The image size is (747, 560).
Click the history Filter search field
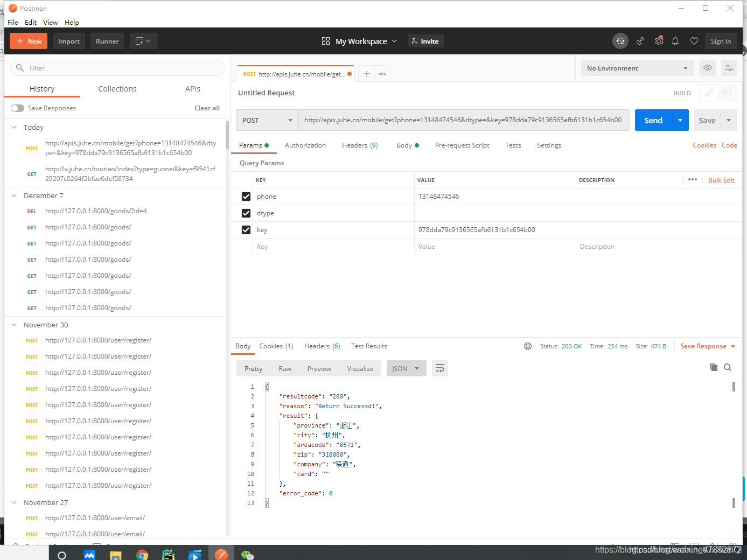click(x=117, y=68)
